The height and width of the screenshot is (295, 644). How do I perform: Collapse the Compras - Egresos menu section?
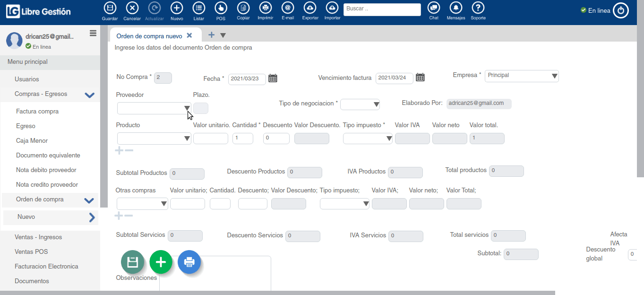click(89, 95)
